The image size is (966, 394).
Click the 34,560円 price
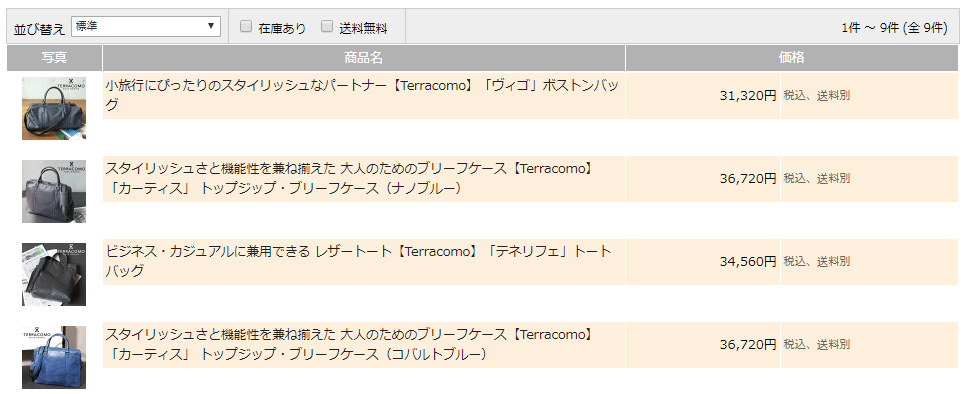pos(748,262)
